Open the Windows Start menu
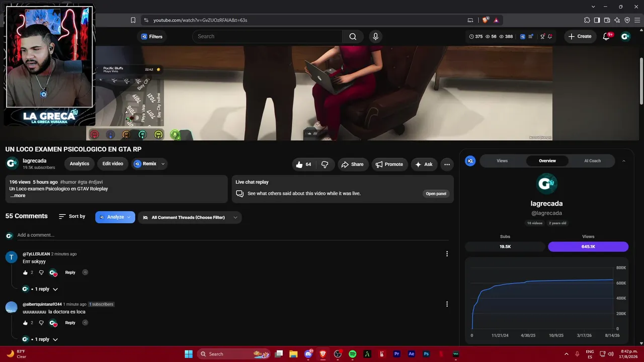 click(x=189, y=354)
